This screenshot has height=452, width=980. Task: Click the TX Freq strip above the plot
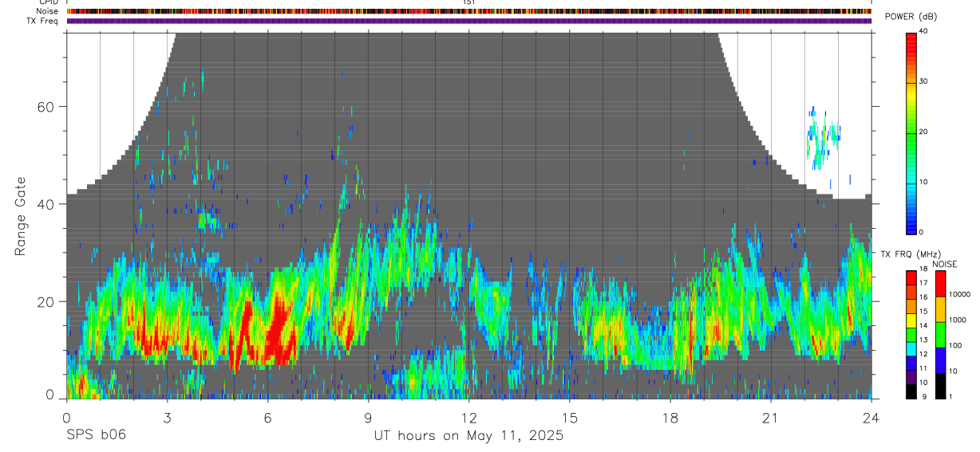click(x=469, y=21)
